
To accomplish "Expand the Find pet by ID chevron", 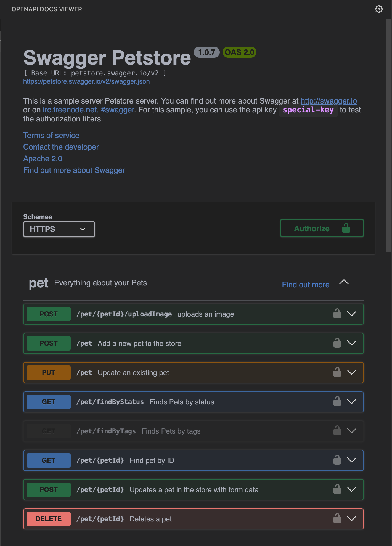I will point(352,460).
